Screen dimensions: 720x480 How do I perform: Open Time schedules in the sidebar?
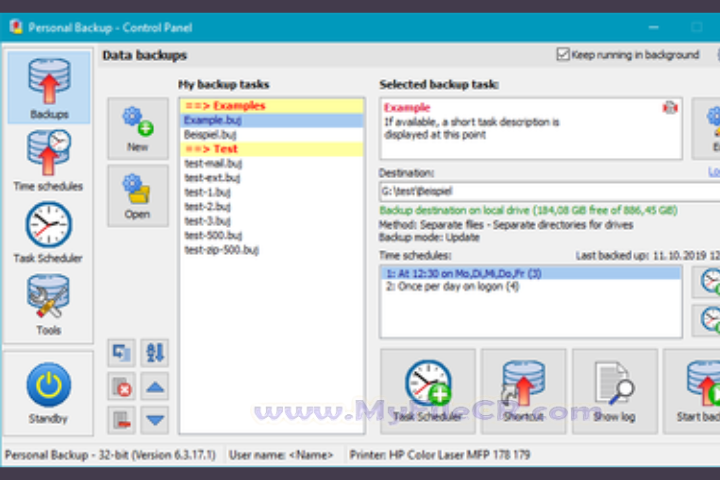click(x=48, y=161)
